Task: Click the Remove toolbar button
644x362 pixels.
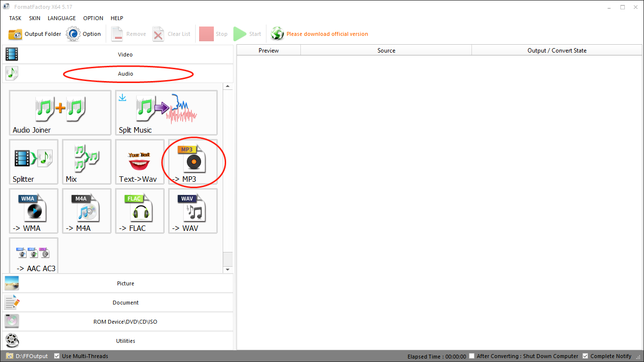Action: [128, 34]
